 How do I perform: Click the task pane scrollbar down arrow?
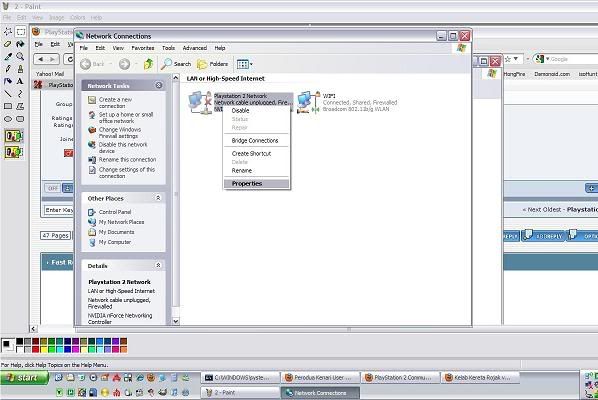point(176,321)
